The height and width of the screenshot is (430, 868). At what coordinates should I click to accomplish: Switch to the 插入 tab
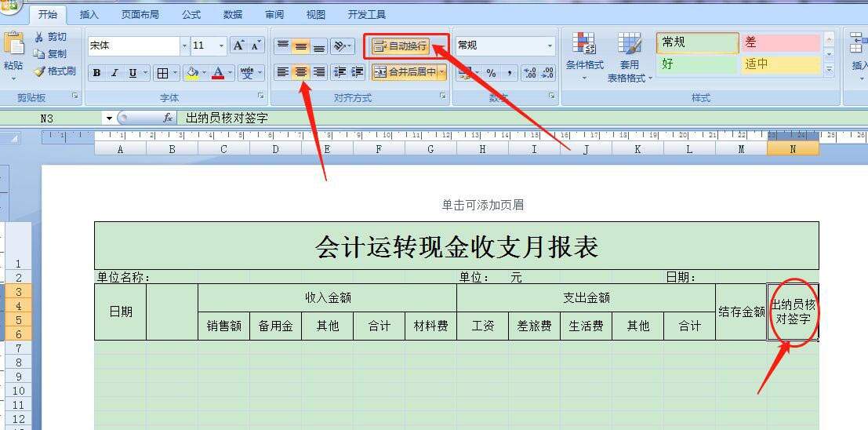tap(89, 14)
